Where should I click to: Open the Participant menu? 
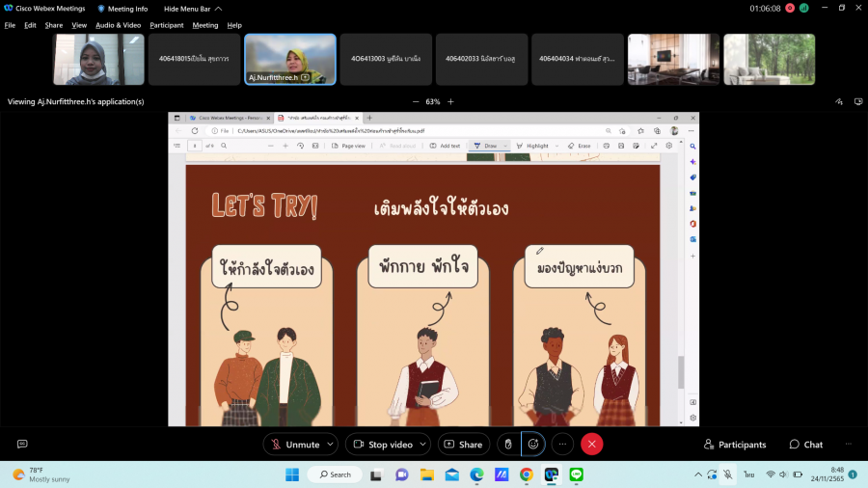pos(166,25)
